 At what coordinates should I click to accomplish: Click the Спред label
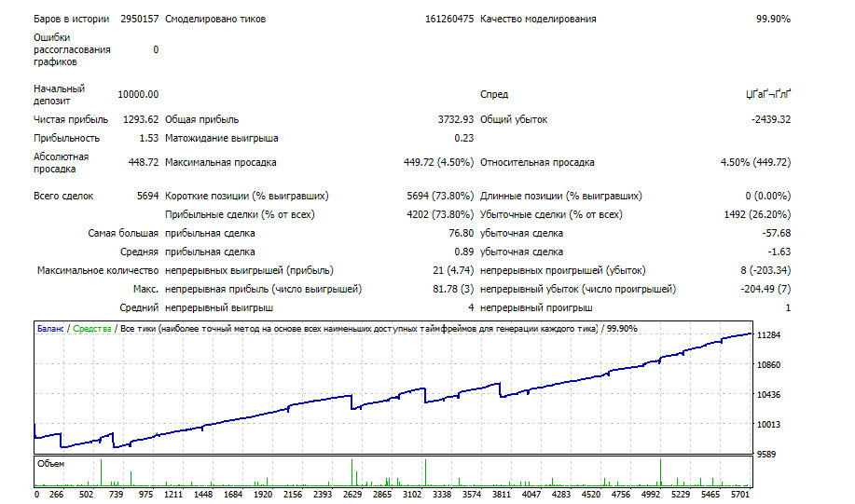(x=494, y=94)
